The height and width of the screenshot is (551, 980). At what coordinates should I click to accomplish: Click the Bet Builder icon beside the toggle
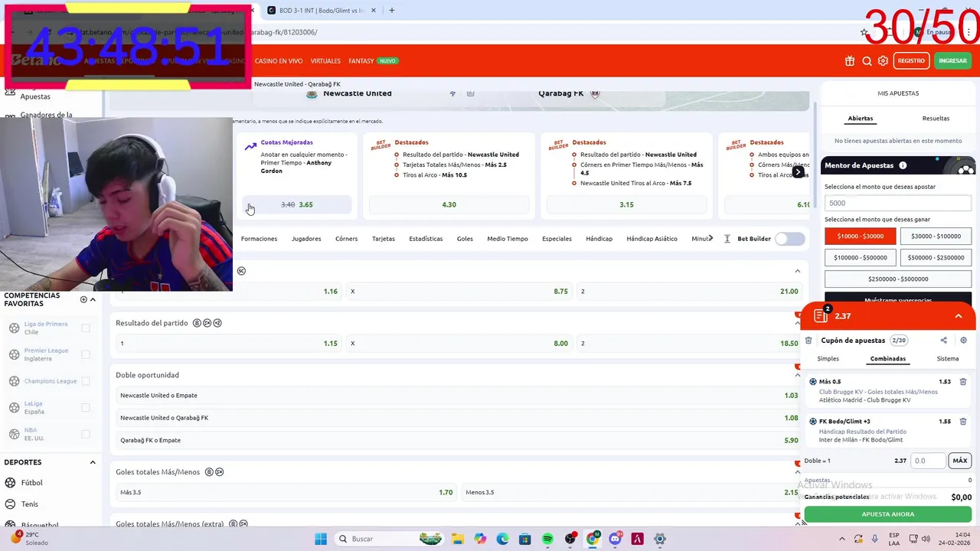[x=727, y=239]
